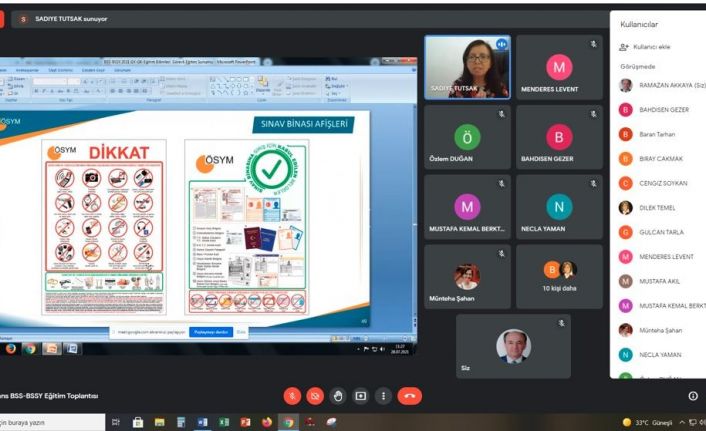Viewport: 706px width, 431px height.
Task: Leave the call with red hang-up button
Action: click(x=409, y=396)
